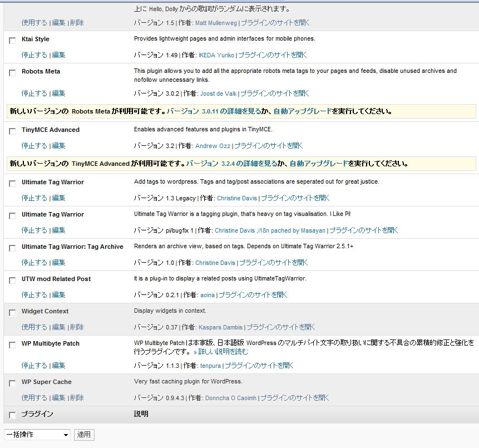Viewport: 479px width, 448px height.
Task: Click 削除 for Widget Context
Action: click(77, 327)
